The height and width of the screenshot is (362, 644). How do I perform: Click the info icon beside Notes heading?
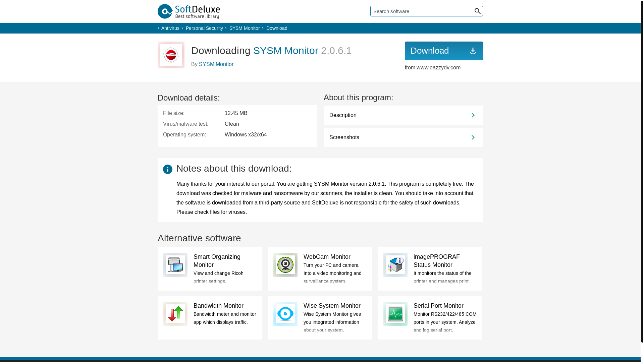click(x=168, y=169)
